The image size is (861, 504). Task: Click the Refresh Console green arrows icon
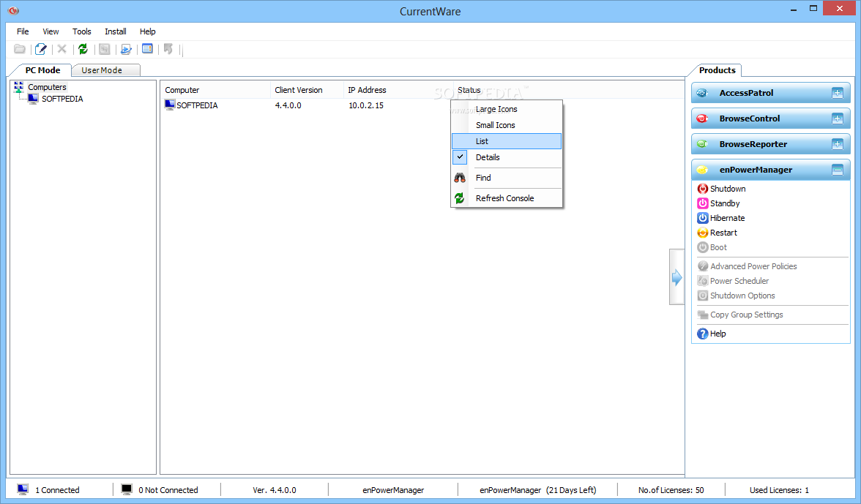[460, 198]
